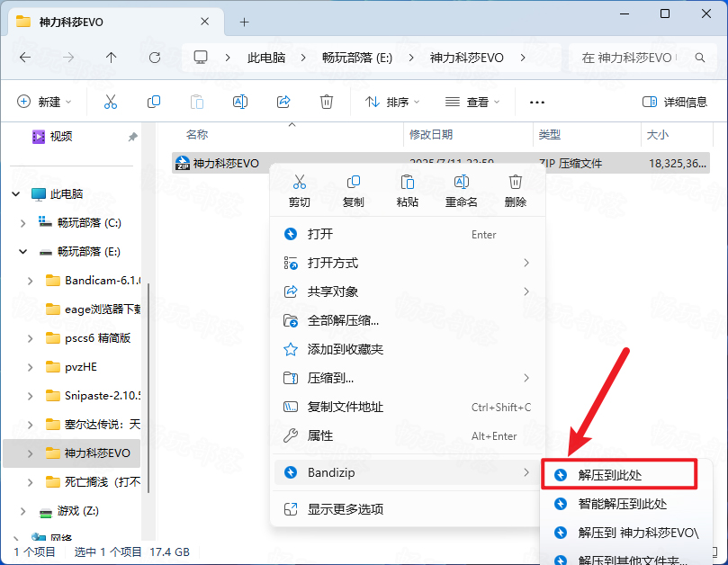Click the Delete trash icon in the toolbar
Screen dimensions: 728x565
[327, 102]
